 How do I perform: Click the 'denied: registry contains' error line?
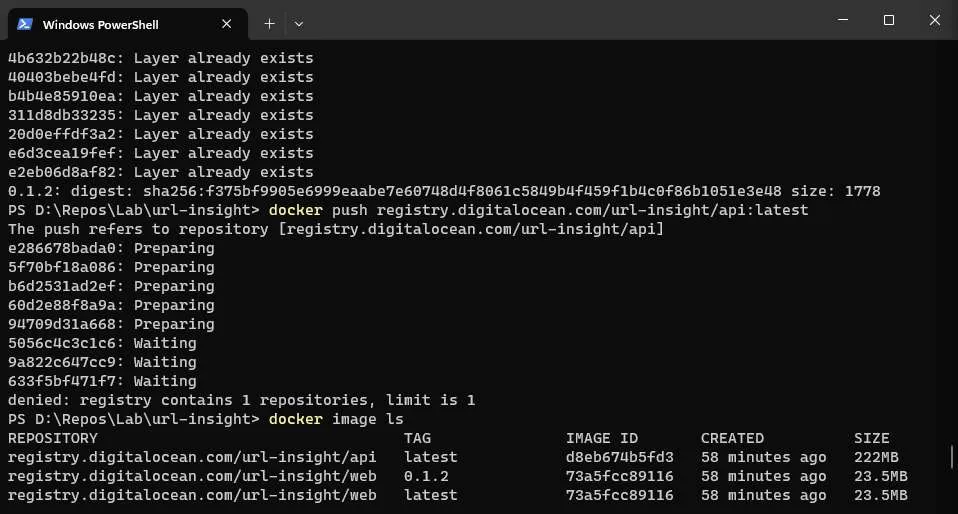241,400
